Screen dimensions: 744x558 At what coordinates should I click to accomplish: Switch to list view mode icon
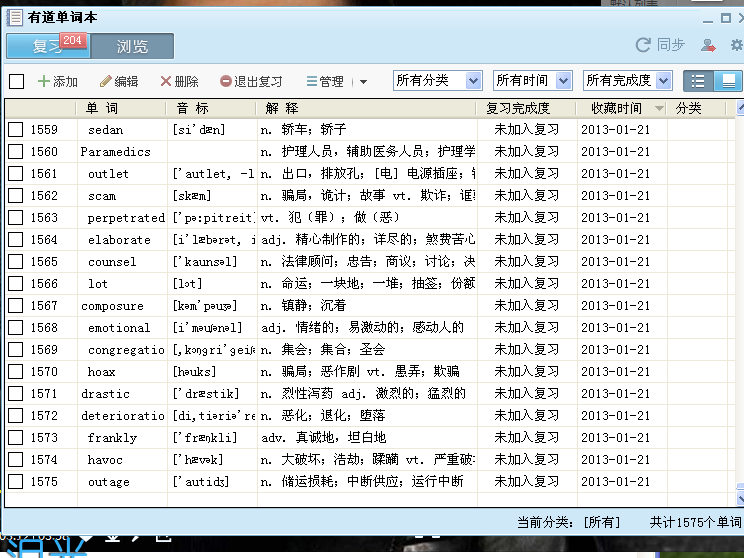[698, 81]
